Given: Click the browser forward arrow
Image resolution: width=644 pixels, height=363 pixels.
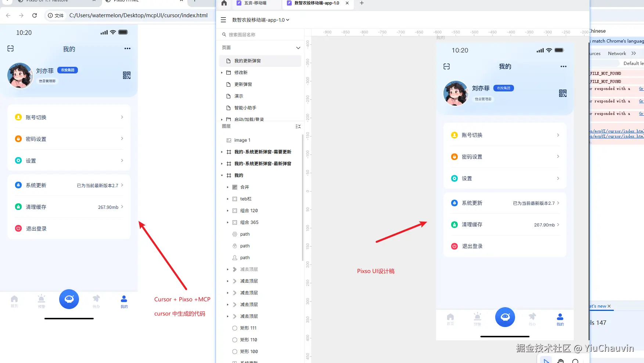Looking at the screenshot, I should click(21, 15).
